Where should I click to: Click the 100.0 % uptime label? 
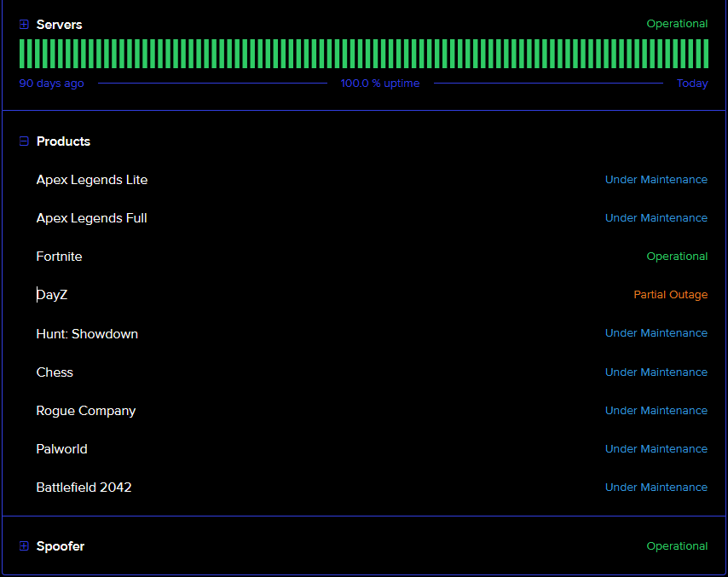[380, 84]
